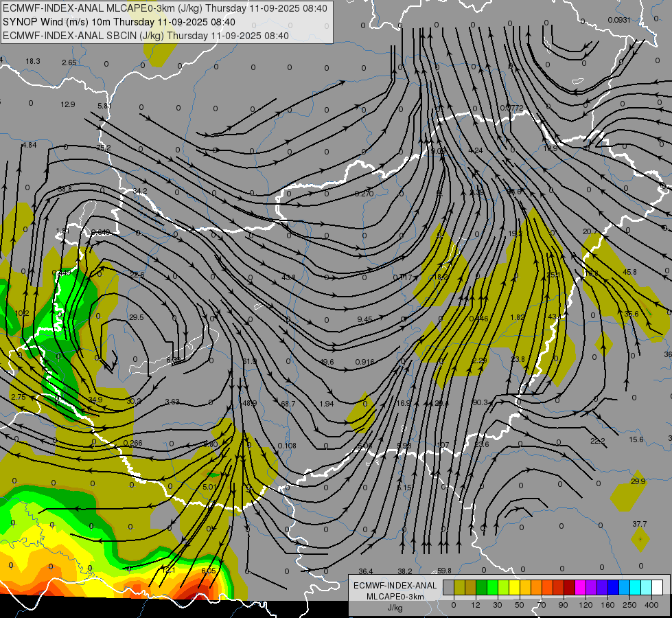Pick the cyan swatch in the legend
672x618 pixels.
635,588
